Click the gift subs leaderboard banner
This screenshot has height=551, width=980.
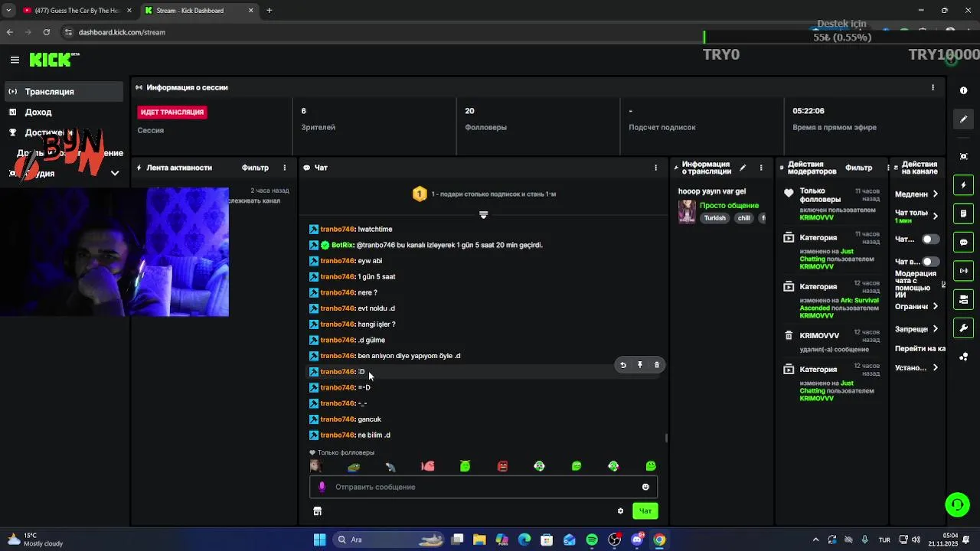(x=484, y=194)
